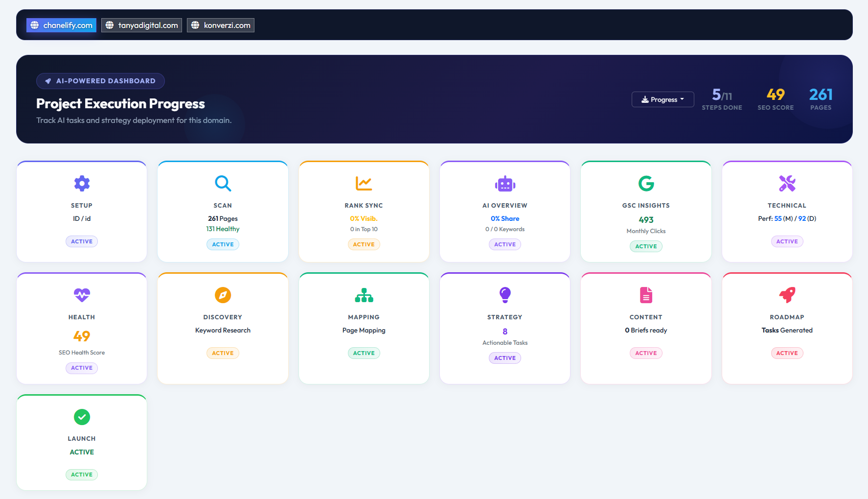Click the 49 SEO Score header stat
The height and width of the screenshot is (499, 868).
[x=776, y=99]
